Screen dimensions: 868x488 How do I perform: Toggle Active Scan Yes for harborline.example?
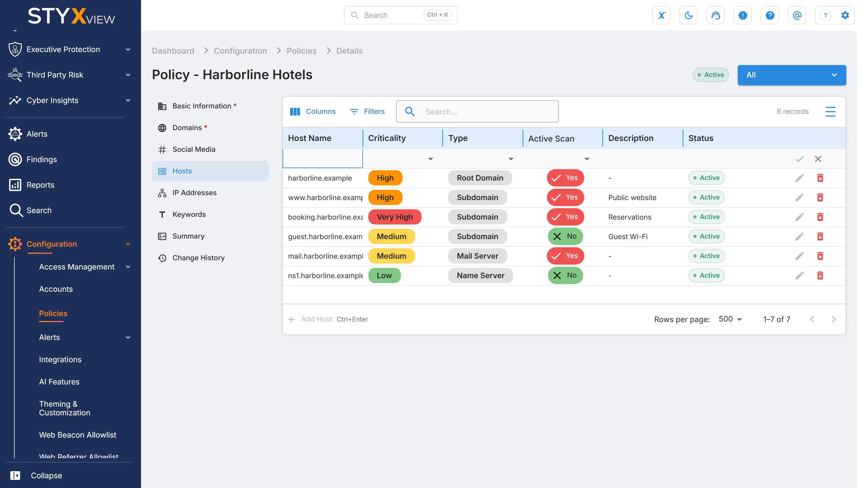pos(565,178)
